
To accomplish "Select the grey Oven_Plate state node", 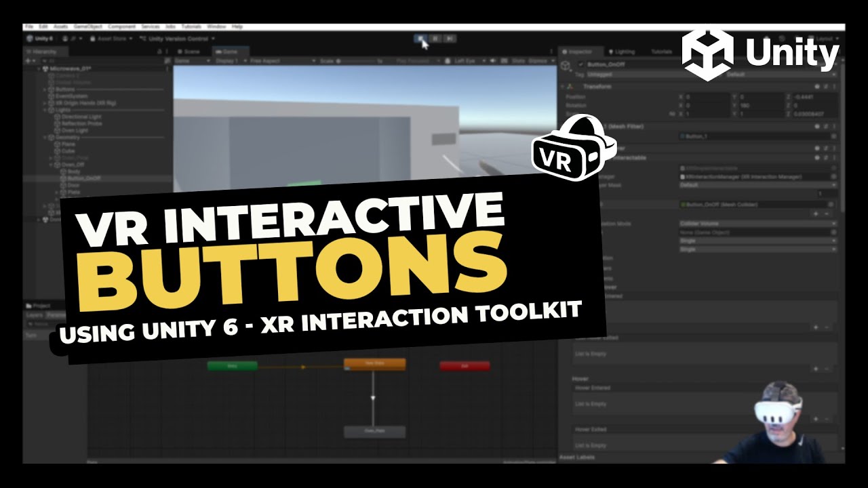I will [x=374, y=431].
